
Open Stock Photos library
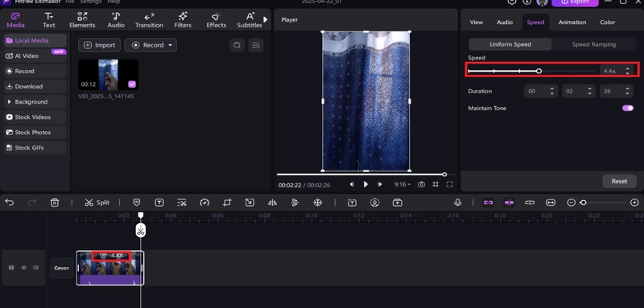point(35,133)
